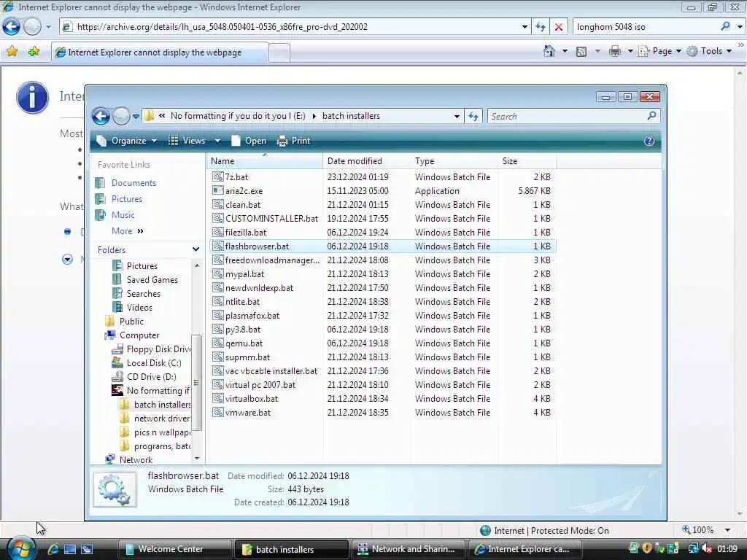Open the IE address bar dropdown
This screenshot has width=747, height=560.
525,27
